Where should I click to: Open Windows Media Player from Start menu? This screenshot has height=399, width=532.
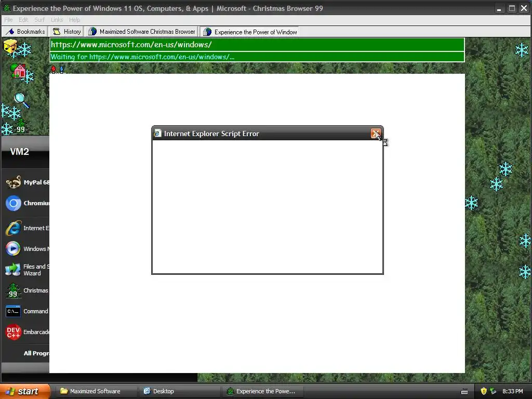pyautogui.click(x=28, y=249)
